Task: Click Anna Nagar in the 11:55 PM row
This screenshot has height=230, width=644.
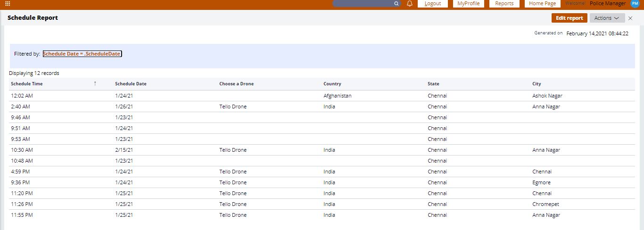Action: 546,215
